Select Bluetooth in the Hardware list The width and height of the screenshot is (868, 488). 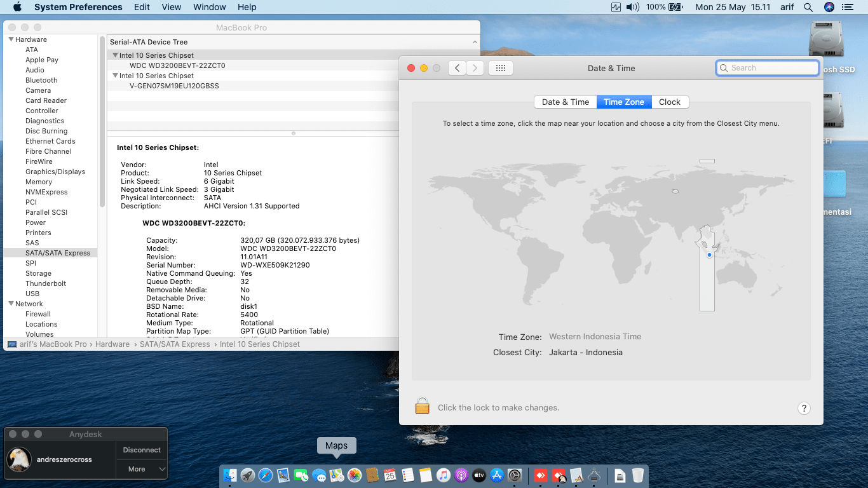(x=41, y=80)
